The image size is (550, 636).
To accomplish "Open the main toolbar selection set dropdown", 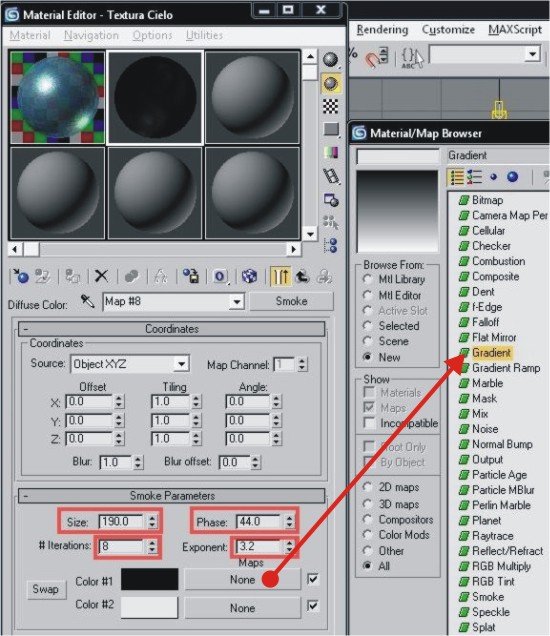I will coord(533,54).
